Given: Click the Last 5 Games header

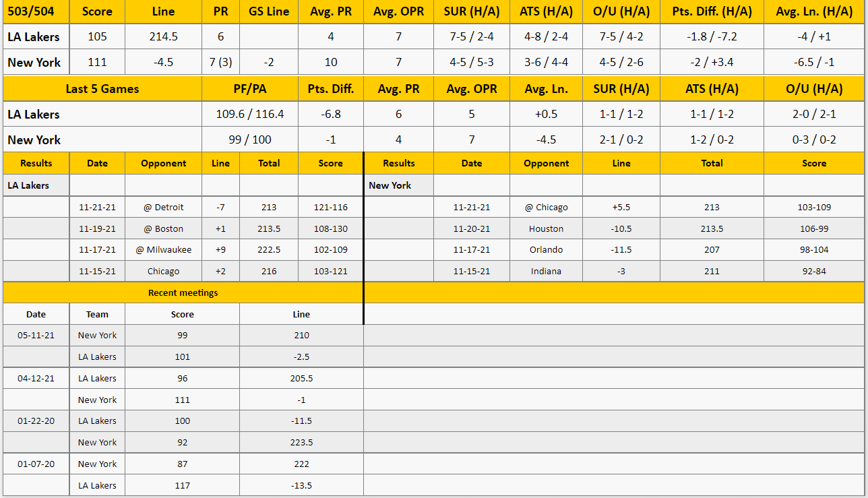Looking at the screenshot, I should coord(102,89).
